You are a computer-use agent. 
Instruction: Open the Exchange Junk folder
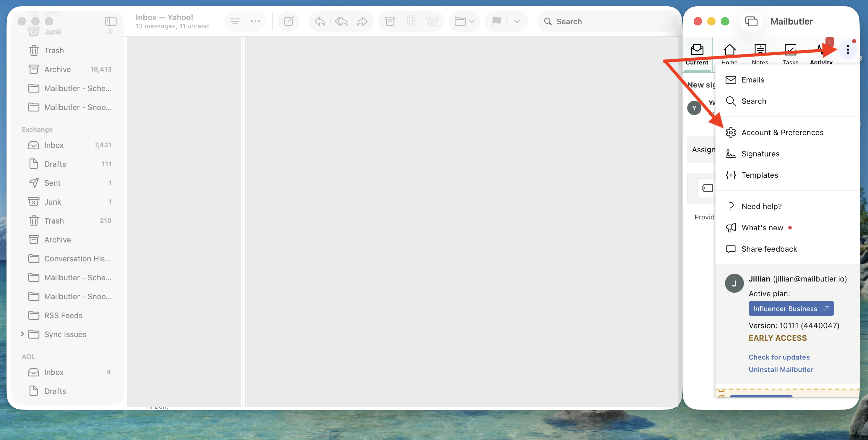pyautogui.click(x=67, y=202)
